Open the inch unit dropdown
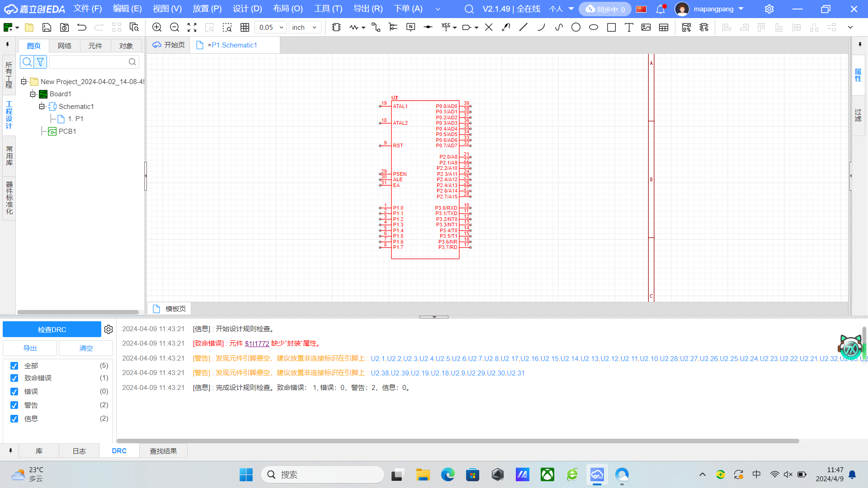The height and width of the screenshot is (488, 868). pos(315,28)
